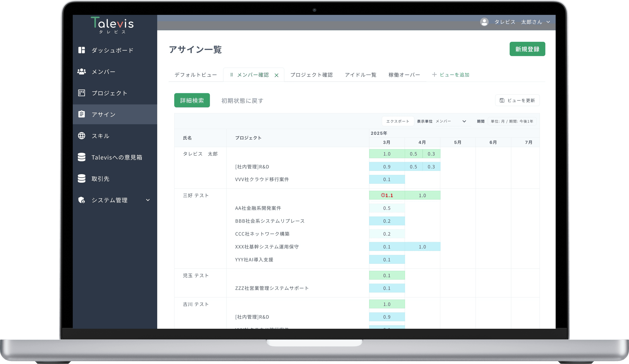Open 取引先 menu item
The image size is (629, 364).
115,179
